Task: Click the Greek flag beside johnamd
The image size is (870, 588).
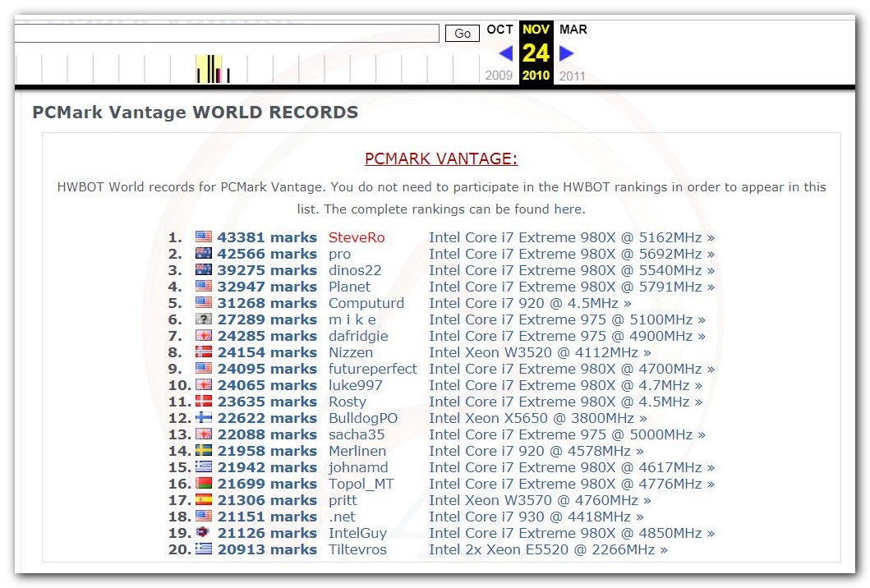Action: click(204, 467)
